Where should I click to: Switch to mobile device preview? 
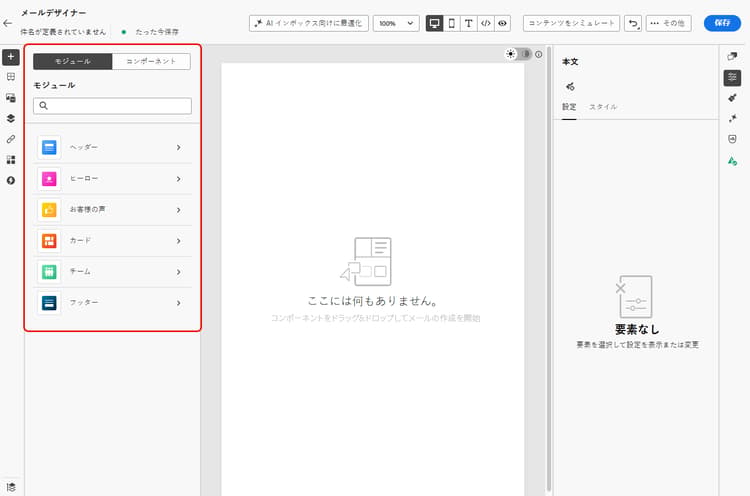coord(452,23)
